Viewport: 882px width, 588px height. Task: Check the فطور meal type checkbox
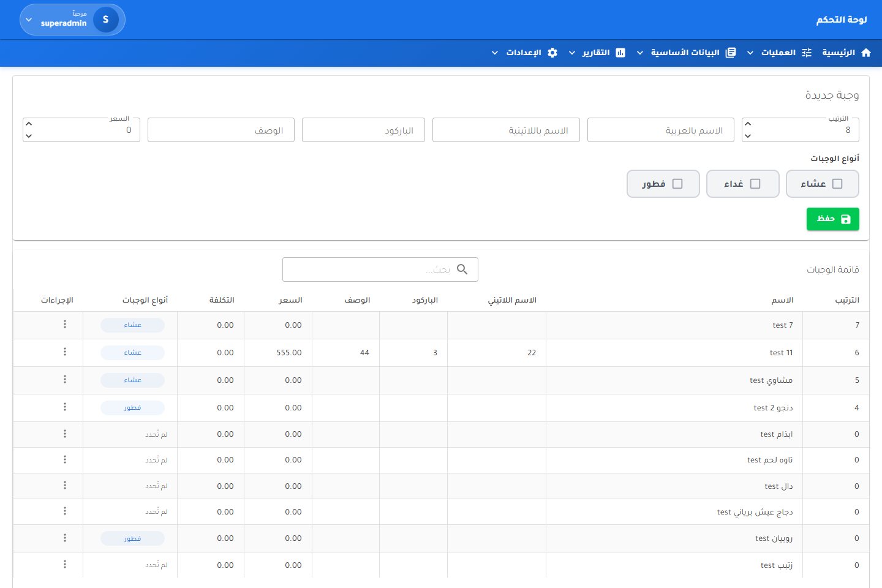coord(677,184)
